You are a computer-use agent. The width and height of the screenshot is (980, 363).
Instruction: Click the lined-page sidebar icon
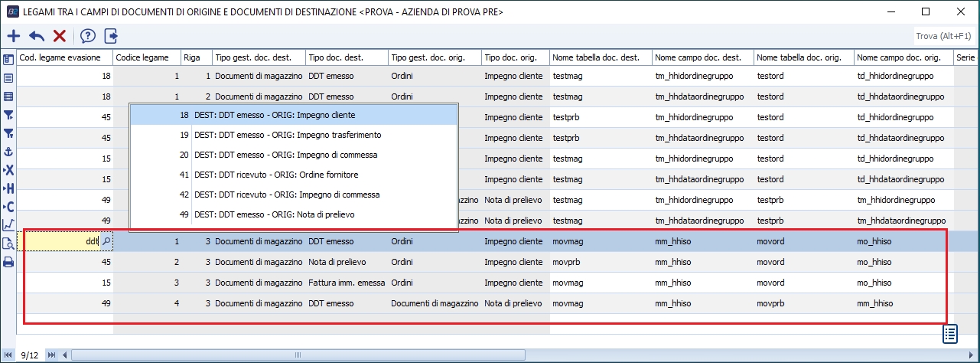pos(8,78)
